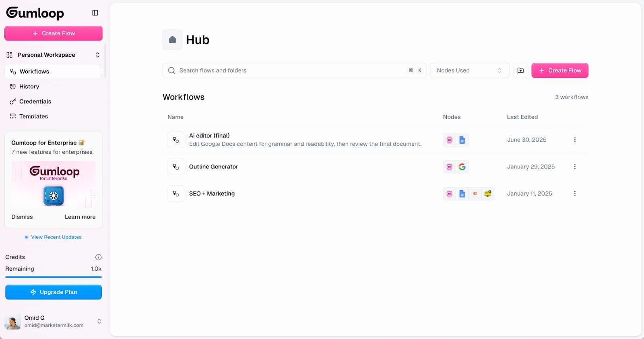This screenshot has width=644, height=339.
Task: Click the AI node icon in SEO + Marketing row
Action: [x=450, y=194]
